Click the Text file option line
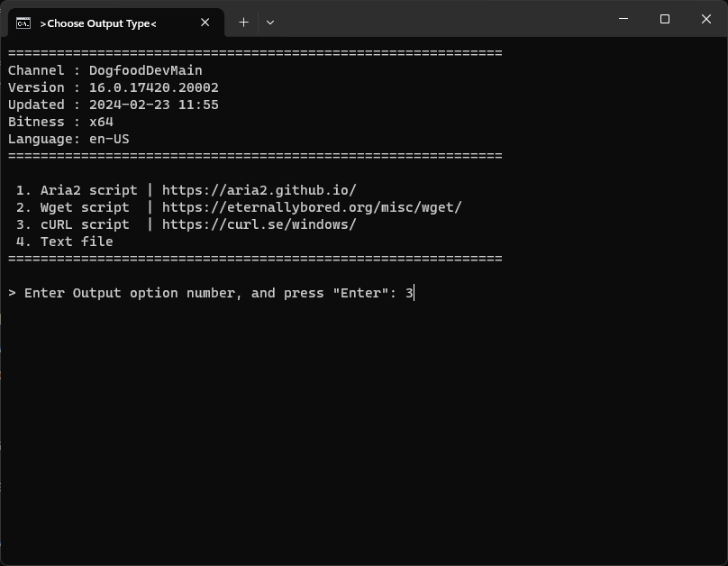Screen dimensions: 728x566 click(65, 242)
